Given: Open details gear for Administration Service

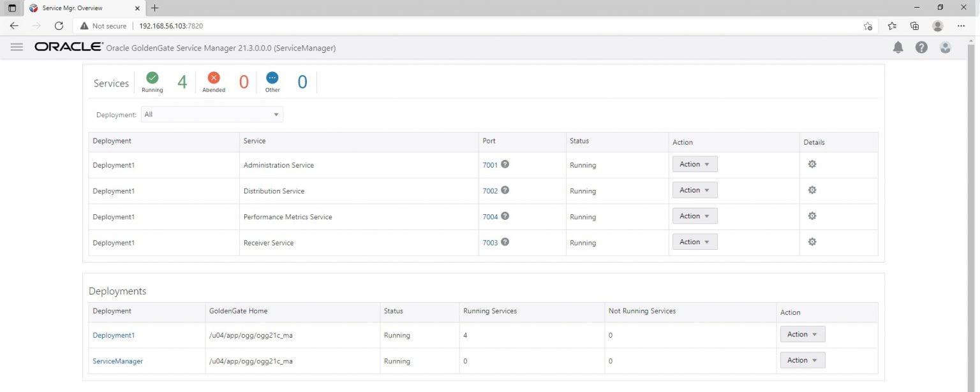Looking at the screenshot, I should pos(812,164).
